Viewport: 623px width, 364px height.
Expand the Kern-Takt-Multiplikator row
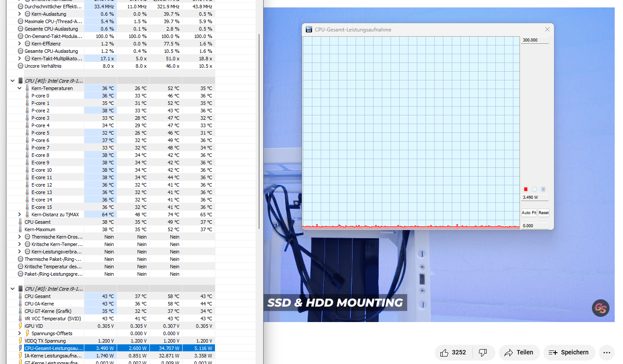tap(19, 59)
